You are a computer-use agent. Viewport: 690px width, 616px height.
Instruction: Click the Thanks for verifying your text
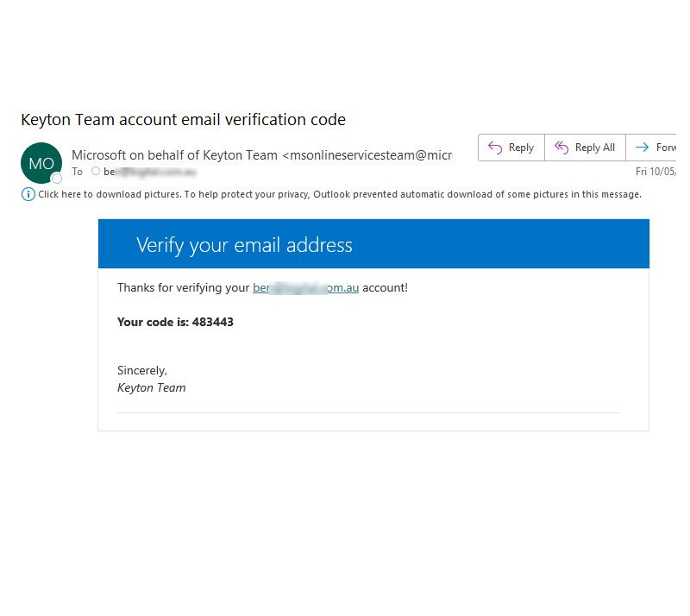[183, 287]
